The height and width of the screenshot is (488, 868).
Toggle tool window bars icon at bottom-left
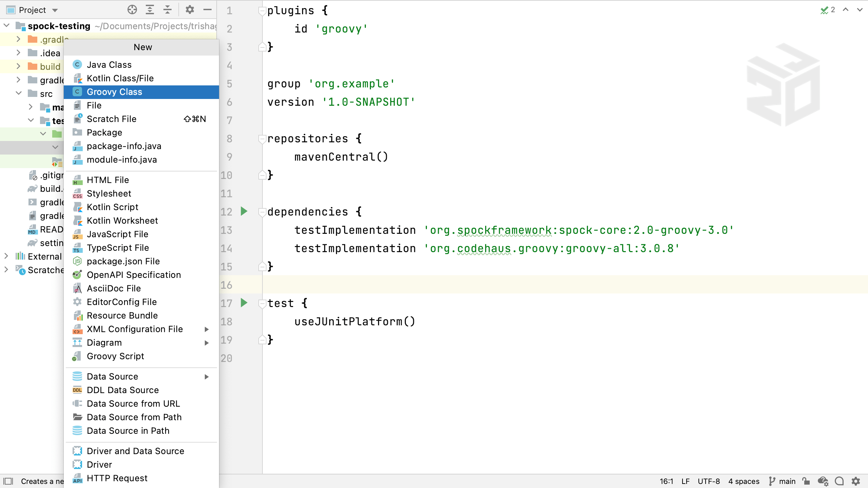click(x=8, y=481)
